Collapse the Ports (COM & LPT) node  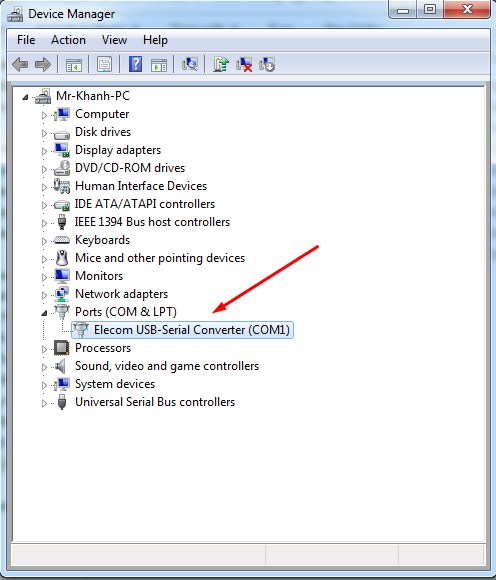[44, 313]
